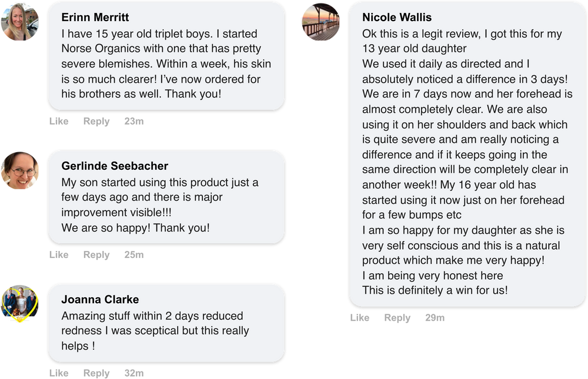View Nicole Wallis's profile photo
This screenshot has height=379, width=588.
320,22
